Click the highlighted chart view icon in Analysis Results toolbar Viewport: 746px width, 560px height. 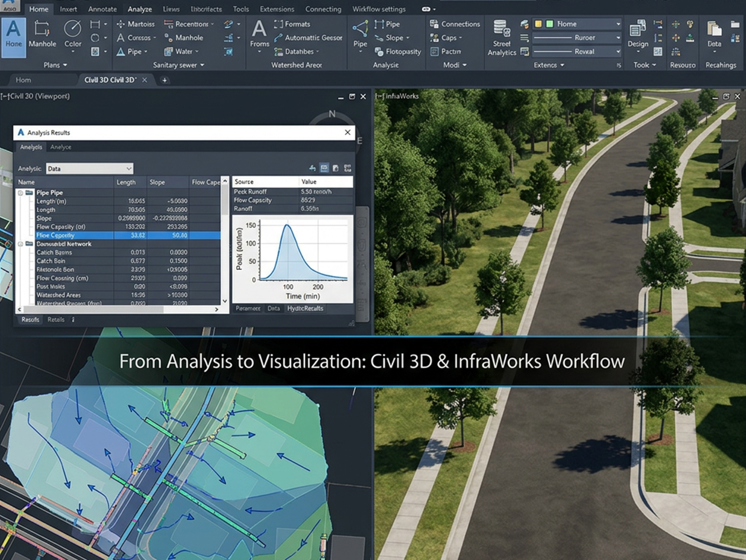coord(324,168)
